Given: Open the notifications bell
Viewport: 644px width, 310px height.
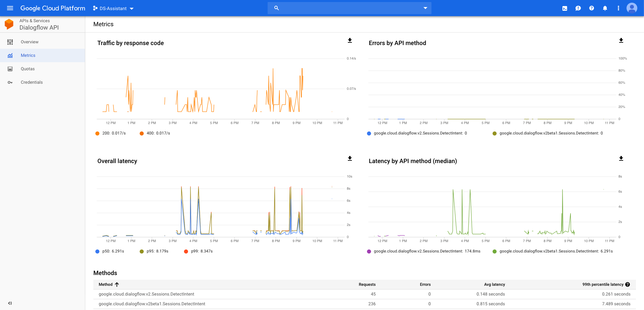Looking at the screenshot, I should coord(605,8).
